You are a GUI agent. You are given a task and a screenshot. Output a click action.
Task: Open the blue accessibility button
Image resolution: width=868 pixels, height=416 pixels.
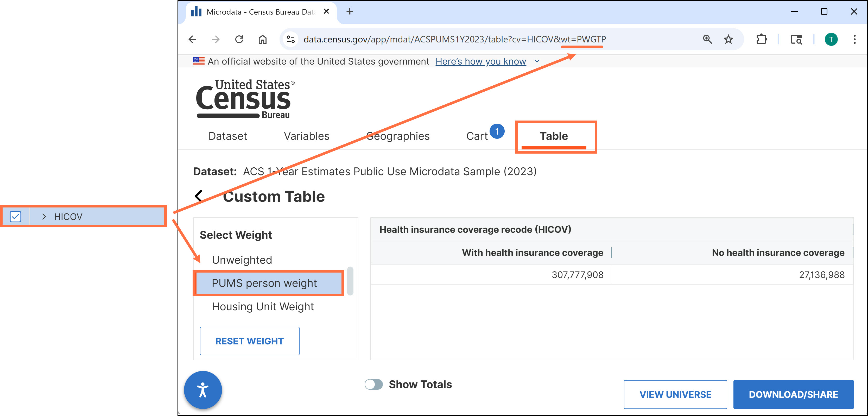coord(203,390)
